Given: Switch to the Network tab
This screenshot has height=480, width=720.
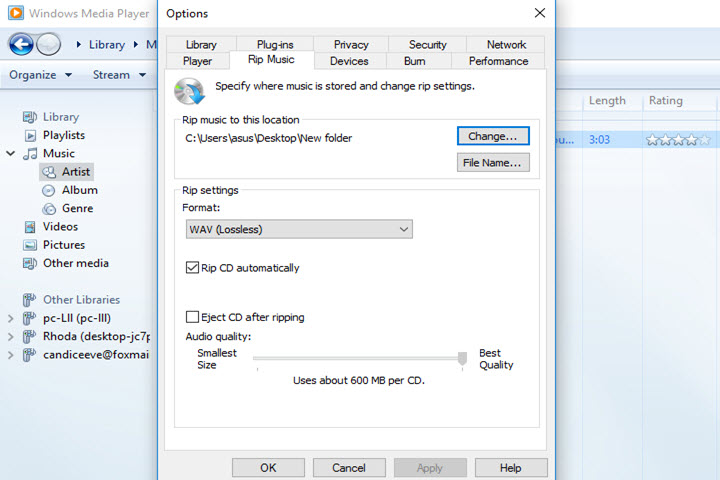Looking at the screenshot, I should pyautogui.click(x=506, y=45).
